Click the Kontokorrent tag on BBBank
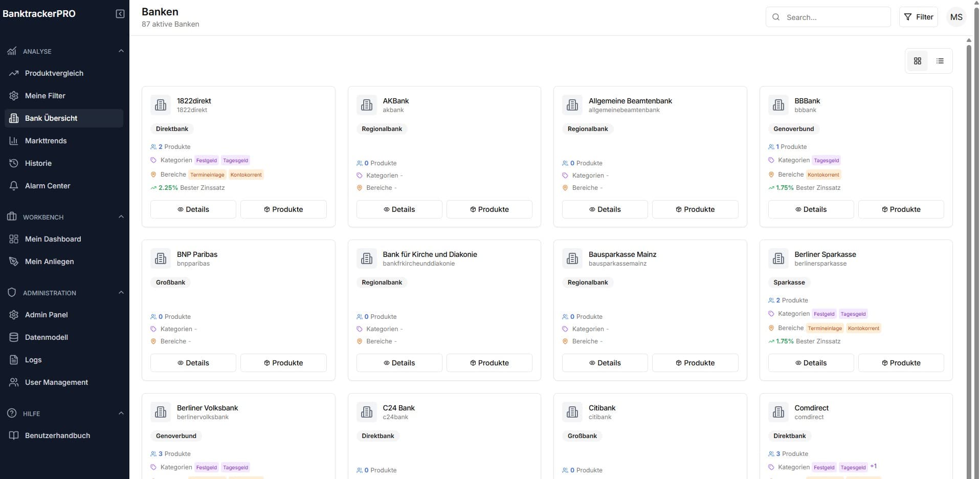This screenshot has height=479, width=980. tap(823, 175)
